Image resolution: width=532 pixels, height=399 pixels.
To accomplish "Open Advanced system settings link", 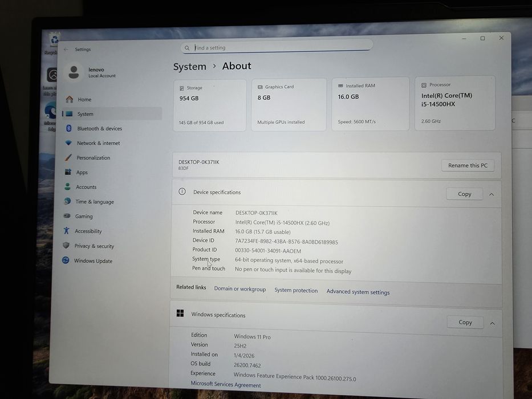I will click(358, 292).
